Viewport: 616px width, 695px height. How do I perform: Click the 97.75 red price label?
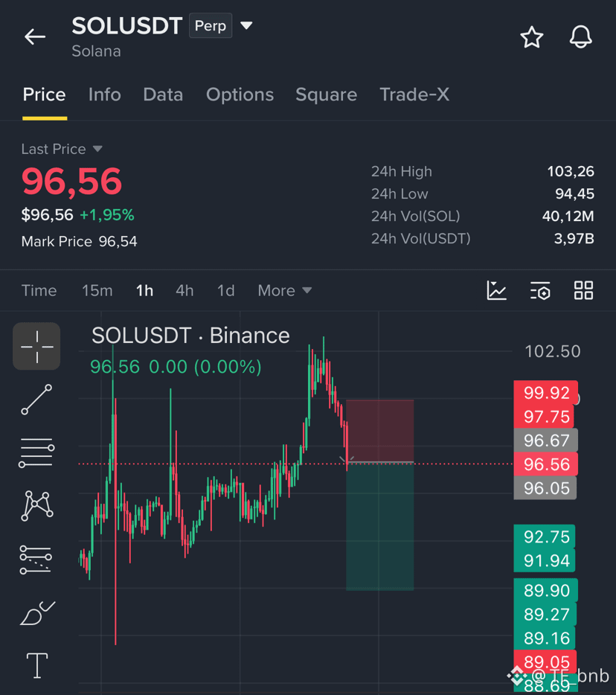545,417
